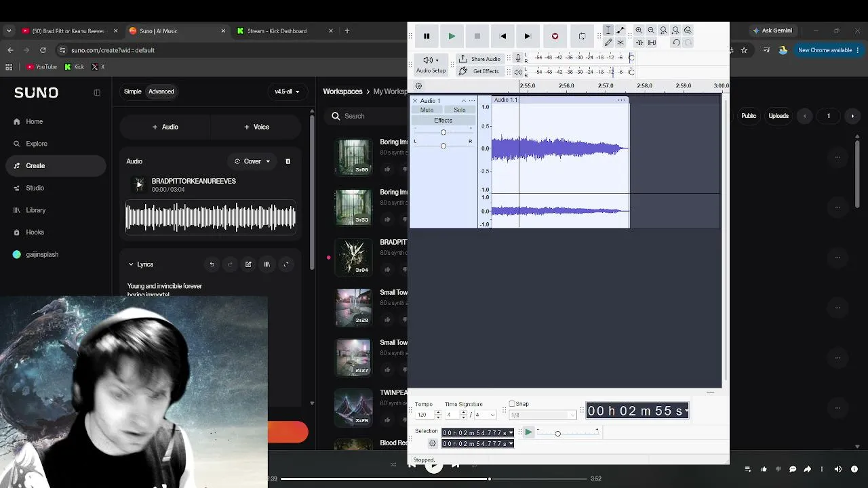Adjust the Audio 1 pan slider
Screen dimensions: 868x488
(443, 146)
